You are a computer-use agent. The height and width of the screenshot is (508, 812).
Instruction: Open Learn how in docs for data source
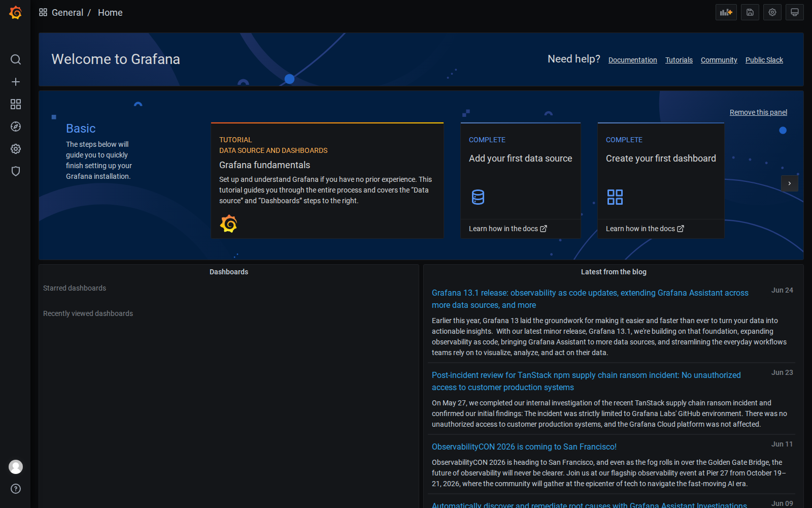click(x=508, y=229)
